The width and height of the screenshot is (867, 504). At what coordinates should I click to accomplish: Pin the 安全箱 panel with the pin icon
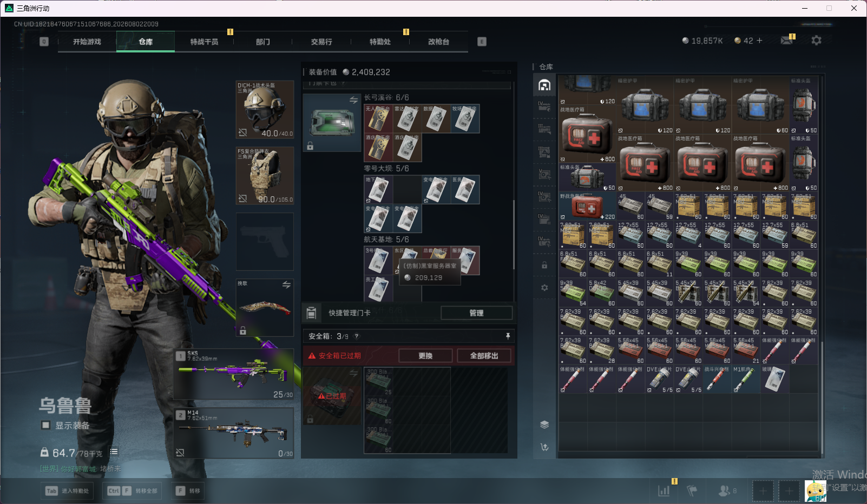[x=508, y=336]
